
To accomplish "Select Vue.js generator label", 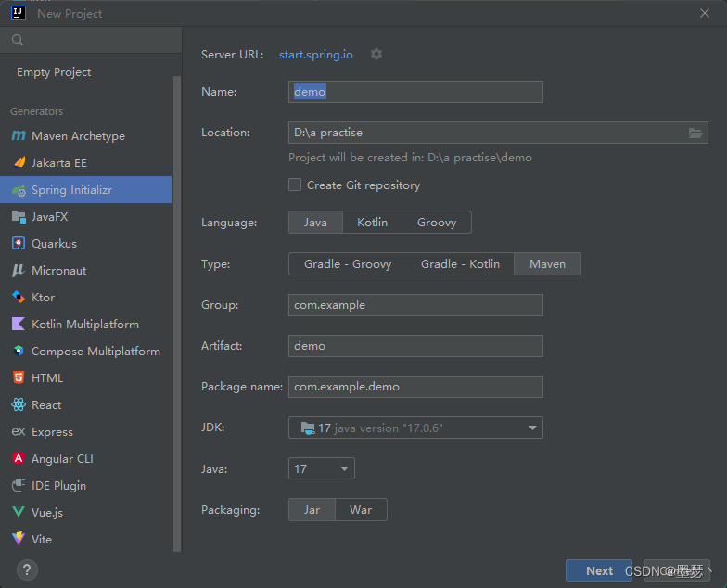I will [x=47, y=512].
